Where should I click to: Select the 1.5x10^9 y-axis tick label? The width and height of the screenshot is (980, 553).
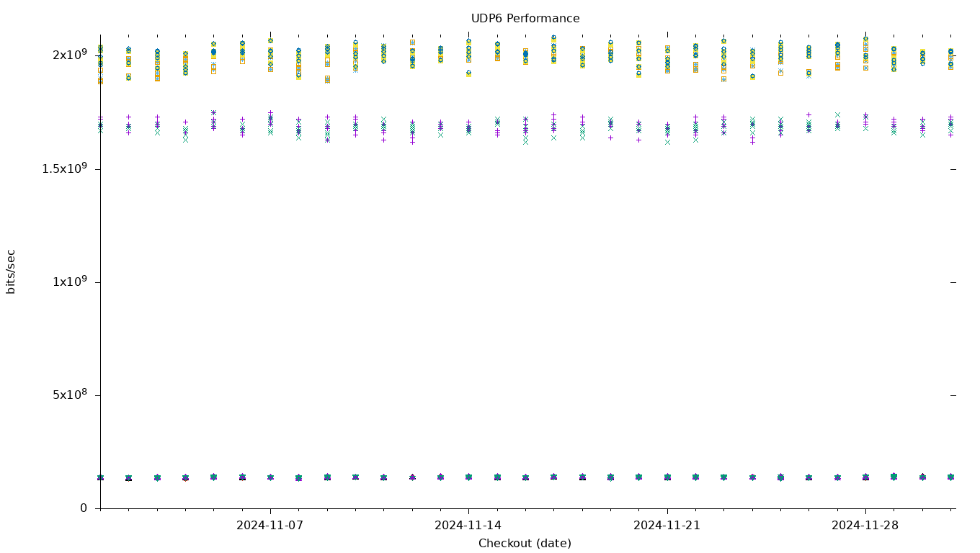64,168
